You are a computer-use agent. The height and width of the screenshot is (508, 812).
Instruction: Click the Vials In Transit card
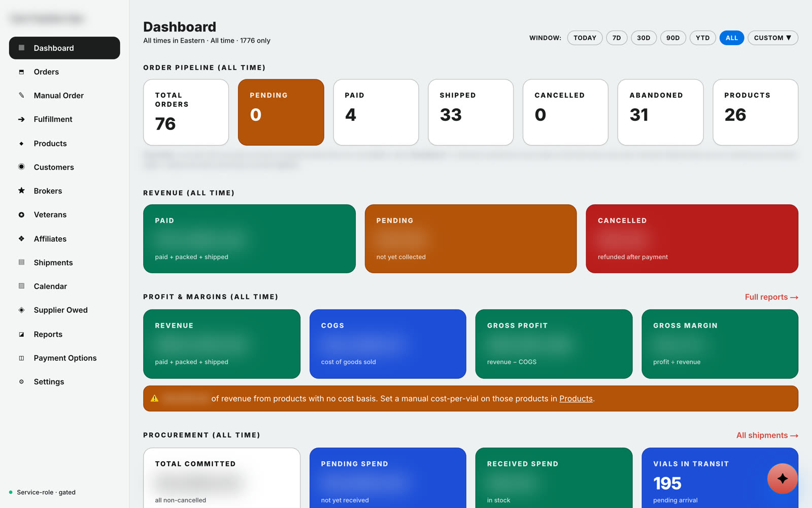click(720, 478)
